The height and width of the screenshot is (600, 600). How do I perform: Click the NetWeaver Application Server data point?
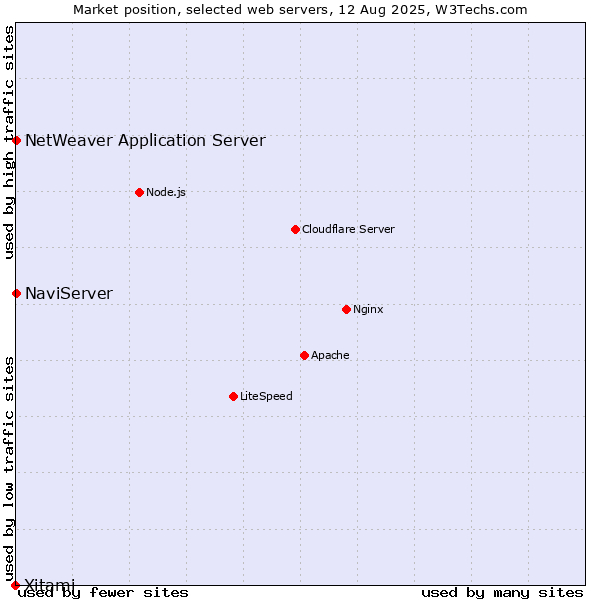point(16,140)
